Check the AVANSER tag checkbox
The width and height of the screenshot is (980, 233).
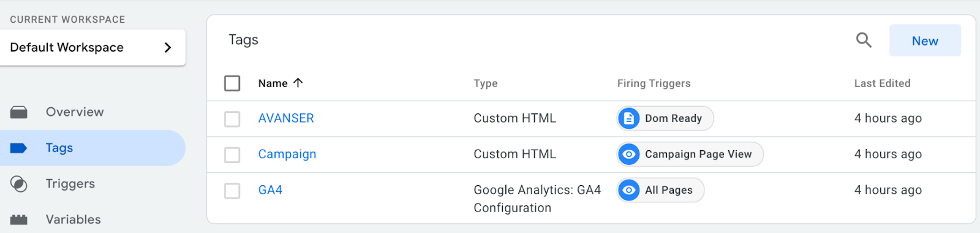tap(232, 118)
